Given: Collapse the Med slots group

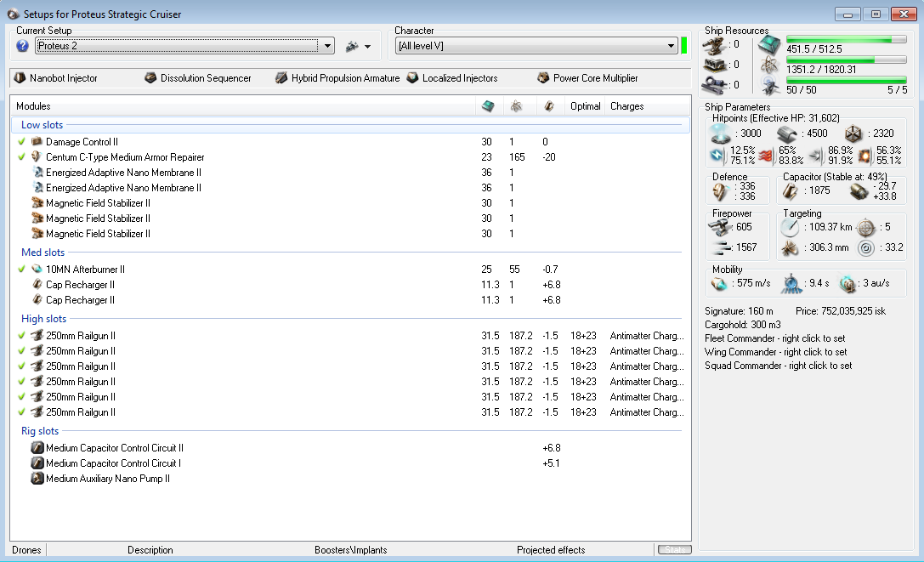Looking at the screenshot, I should [43, 253].
